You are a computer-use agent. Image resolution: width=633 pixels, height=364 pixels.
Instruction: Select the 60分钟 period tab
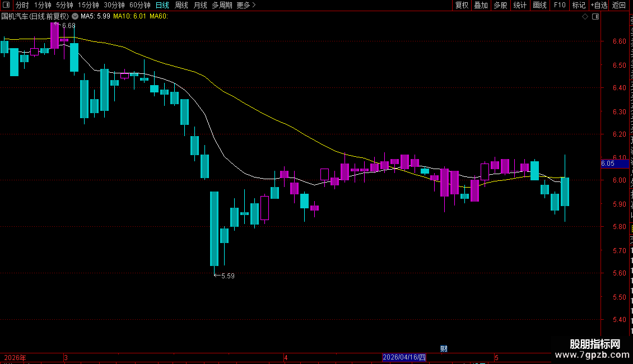point(139,5)
